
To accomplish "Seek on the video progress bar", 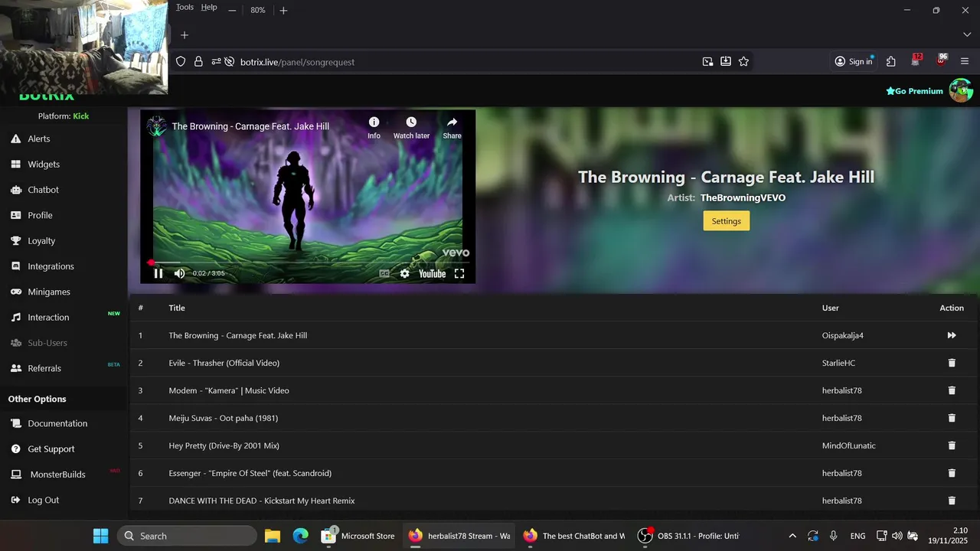I will tap(308, 262).
